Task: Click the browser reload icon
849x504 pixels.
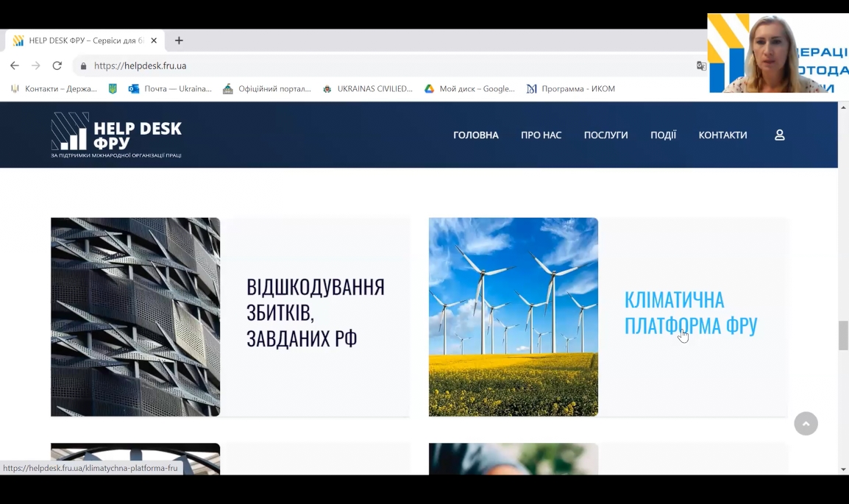Action: tap(57, 65)
